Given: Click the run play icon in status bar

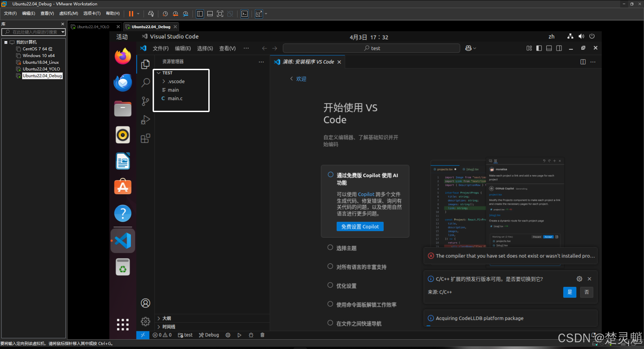Looking at the screenshot, I should click(x=239, y=335).
